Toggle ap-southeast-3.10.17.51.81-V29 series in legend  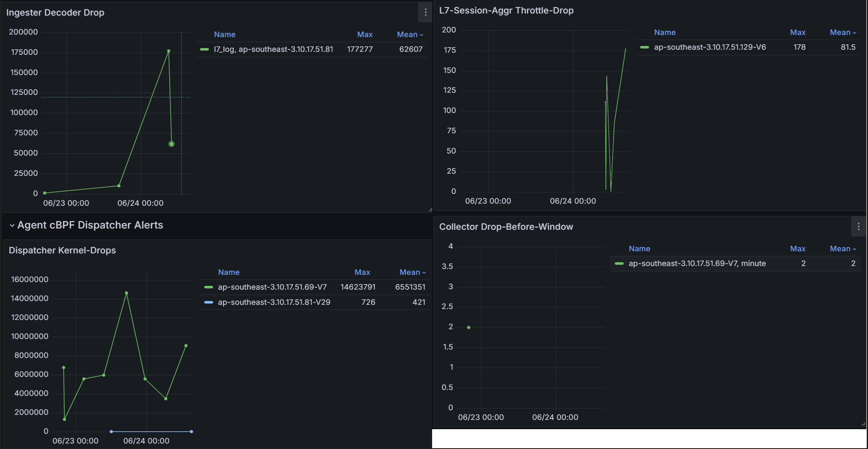[274, 302]
